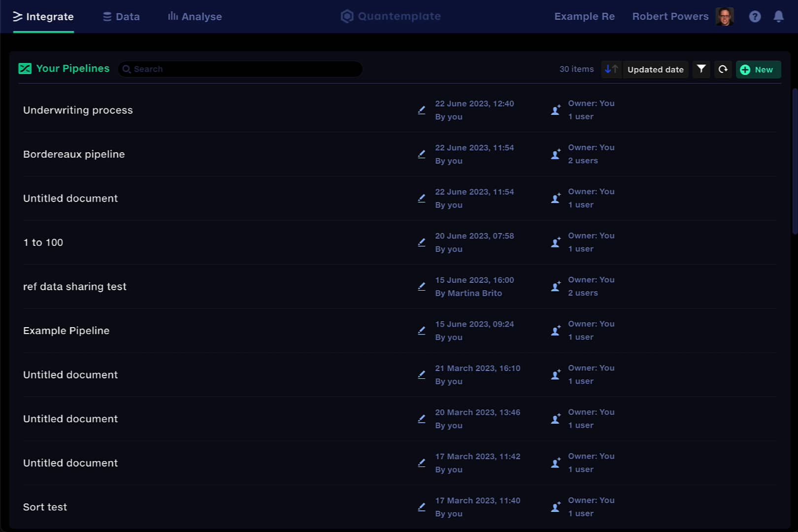Click share users icon for Sort test

coord(556,507)
